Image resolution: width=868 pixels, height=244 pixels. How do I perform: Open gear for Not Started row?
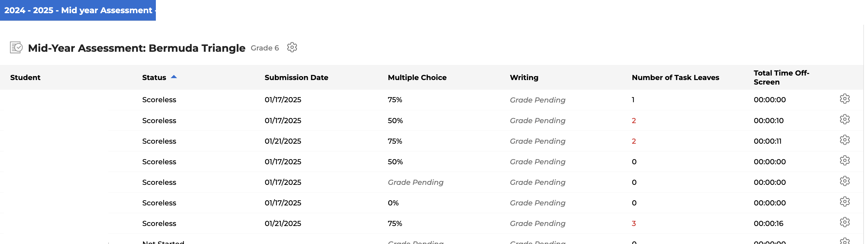tap(845, 241)
